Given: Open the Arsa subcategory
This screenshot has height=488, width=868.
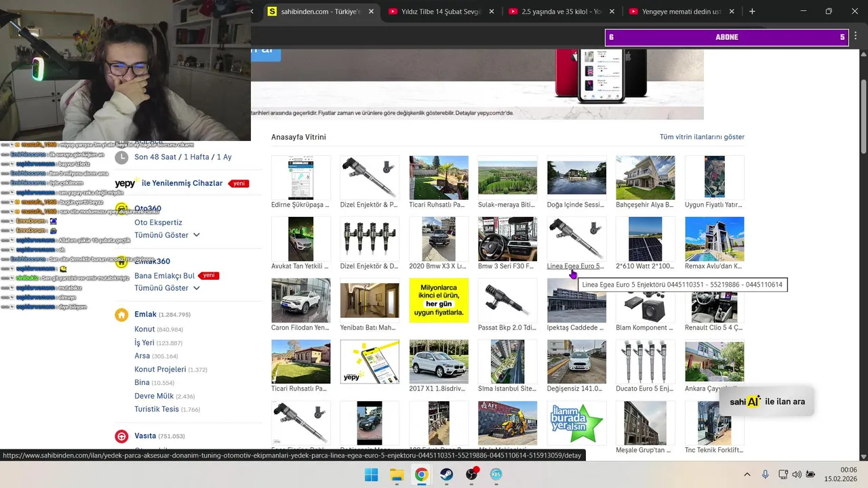Looking at the screenshot, I should pos(142,356).
